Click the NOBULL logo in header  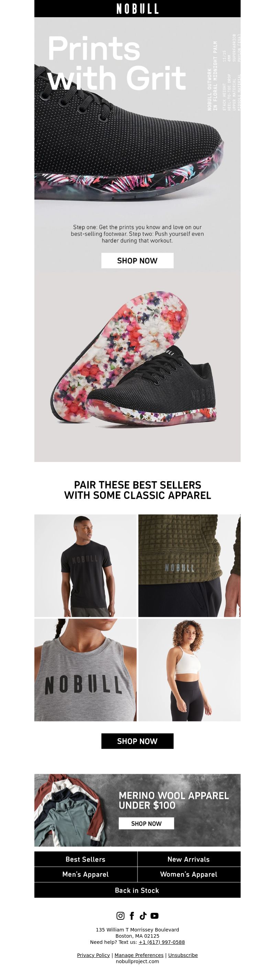point(137,9)
